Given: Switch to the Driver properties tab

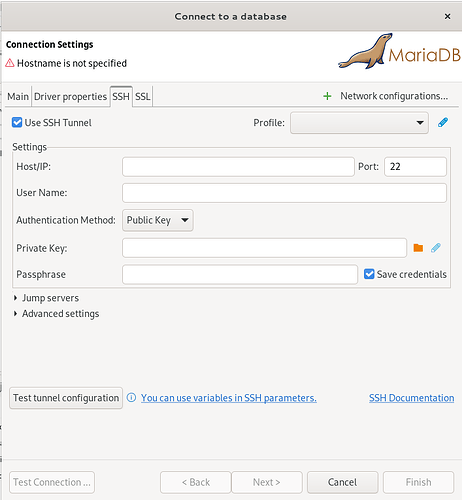Looking at the screenshot, I should (x=70, y=97).
